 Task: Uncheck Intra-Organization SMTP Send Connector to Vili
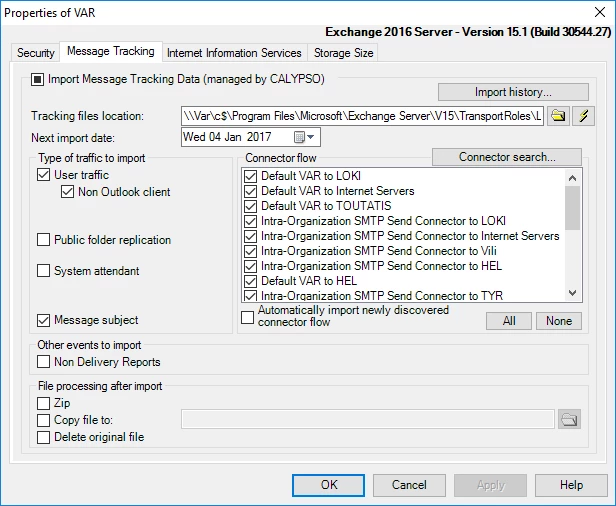click(250, 251)
